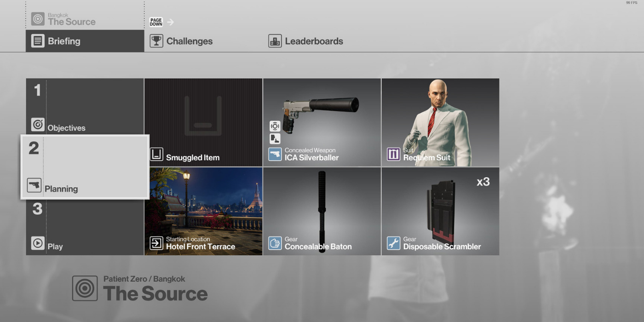Click the Challenges trophy icon
This screenshot has height=322, width=644.
tap(156, 41)
